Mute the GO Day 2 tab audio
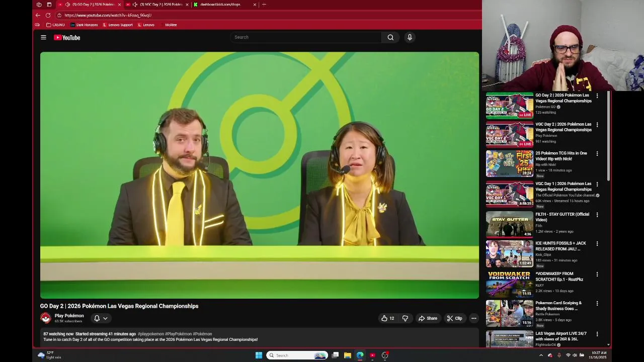This screenshot has width=644, height=362. pyautogui.click(x=67, y=5)
